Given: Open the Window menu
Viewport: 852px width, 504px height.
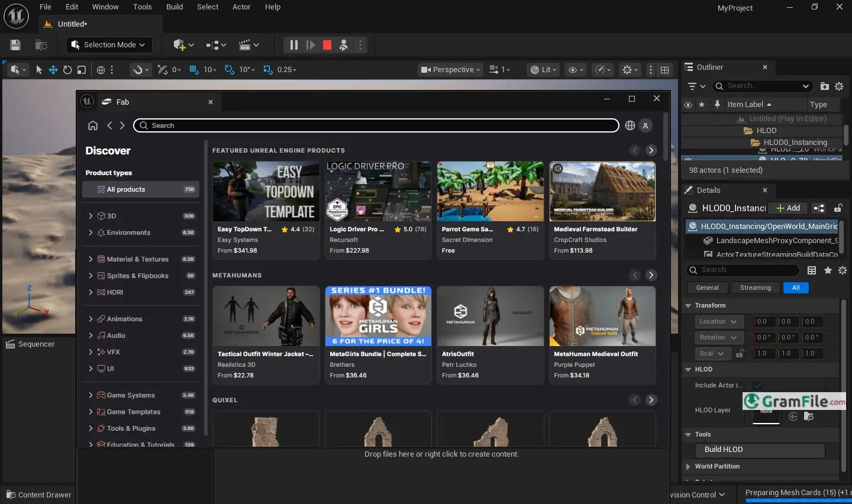Looking at the screenshot, I should [105, 7].
